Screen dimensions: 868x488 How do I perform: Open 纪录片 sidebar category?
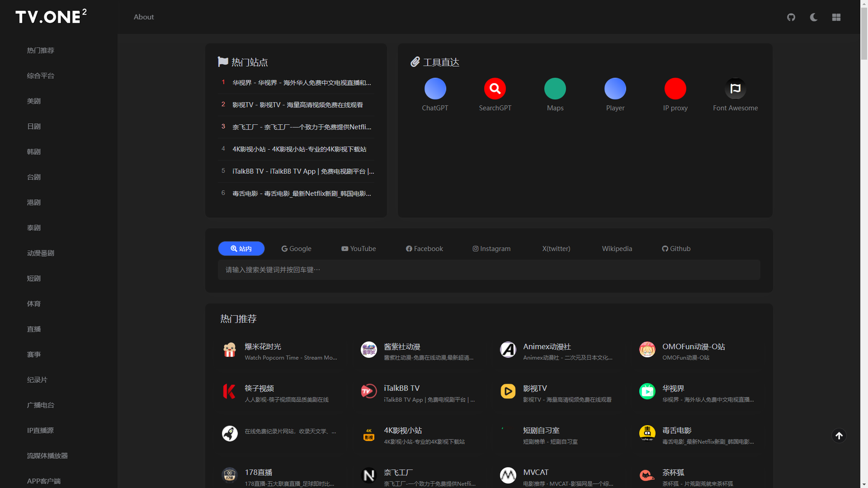click(37, 380)
